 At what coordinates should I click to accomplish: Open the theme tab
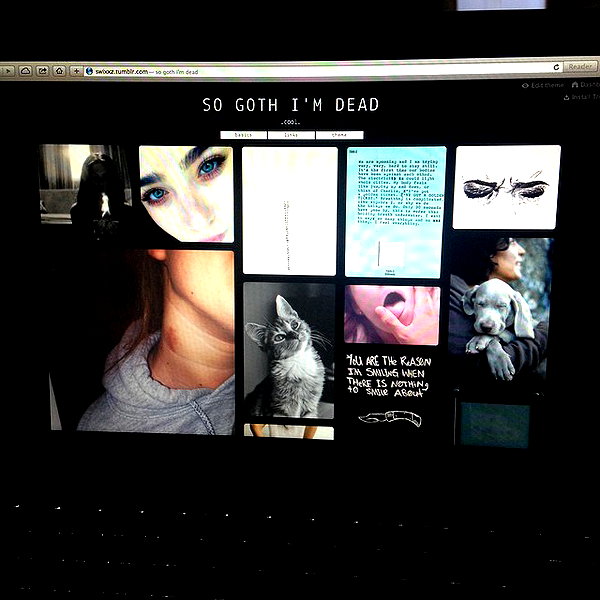pos(339,135)
